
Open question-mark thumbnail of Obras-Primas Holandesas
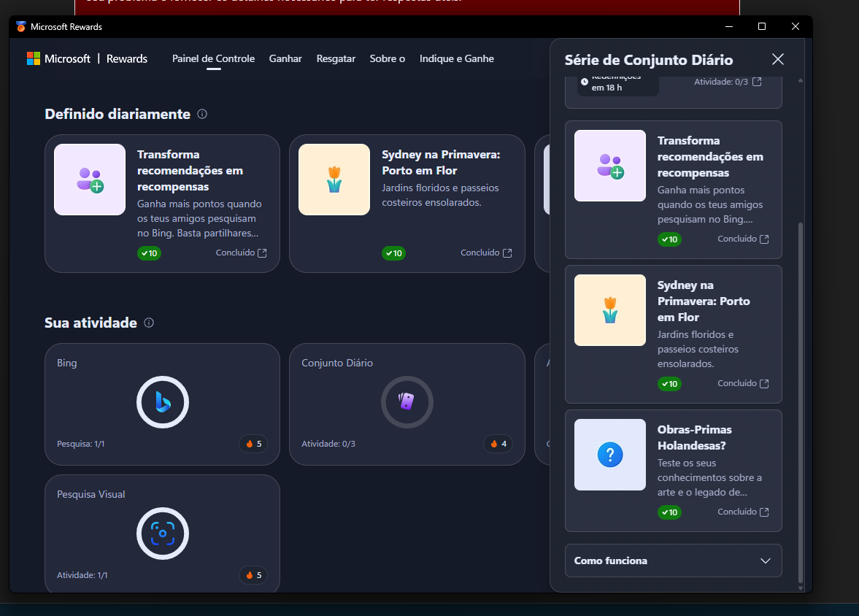click(x=609, y=455)
